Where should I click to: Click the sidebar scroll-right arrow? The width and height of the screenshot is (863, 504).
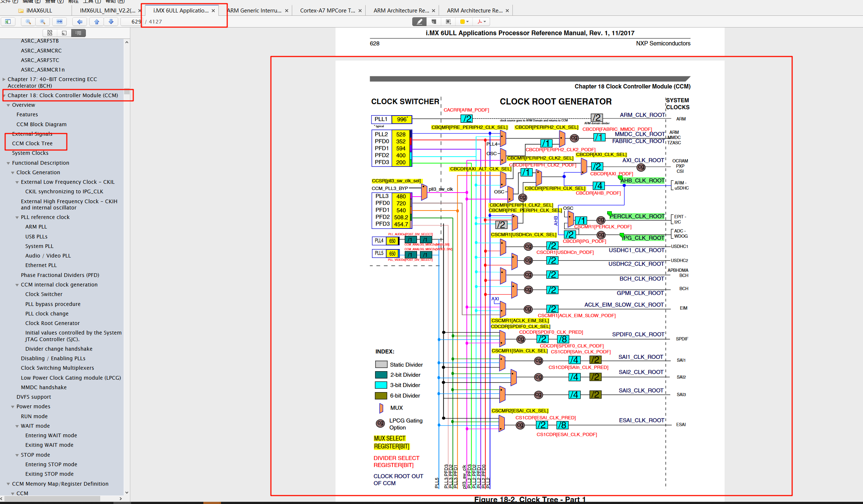[121, 498]
